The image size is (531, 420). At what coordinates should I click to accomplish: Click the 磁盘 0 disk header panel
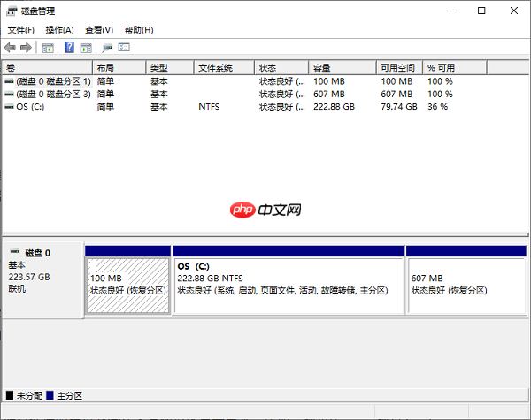pos(43,280)
